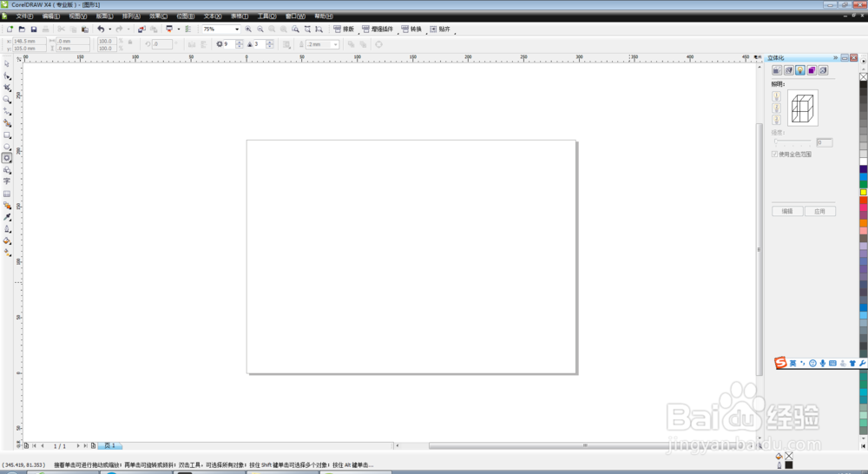Image resolution: width=868 pixels, height=474 pixels.
Task: Pick the yellow color swatch
Action: 864,192
